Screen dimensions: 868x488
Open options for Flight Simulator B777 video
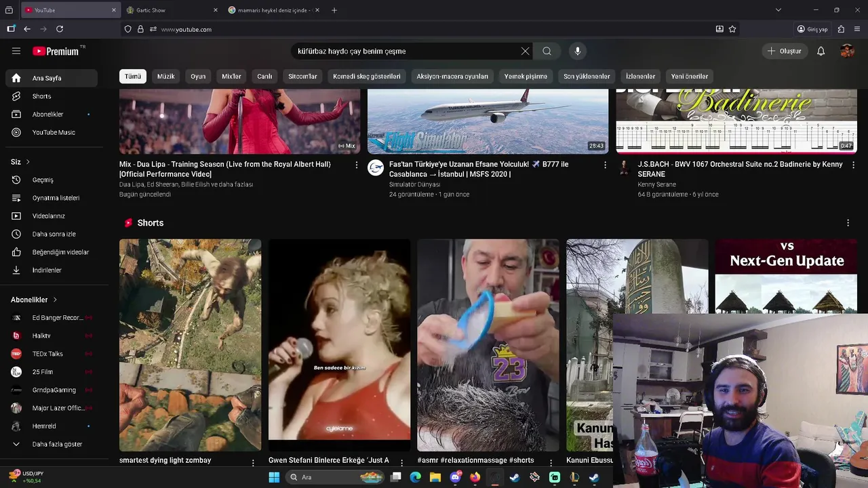605,165
